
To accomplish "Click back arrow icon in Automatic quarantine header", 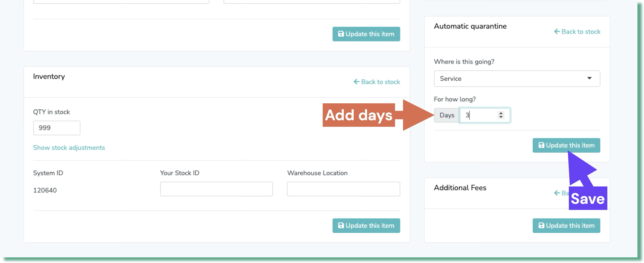I will pos(557,31).
